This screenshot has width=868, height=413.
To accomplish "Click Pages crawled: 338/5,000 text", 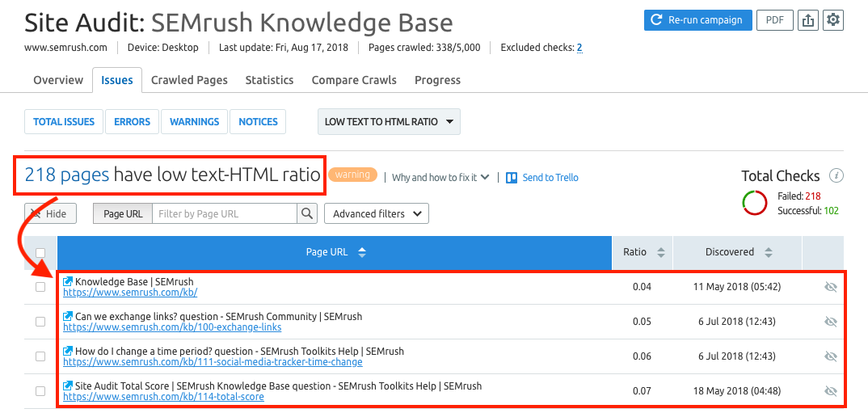I will tap(424, 48).
